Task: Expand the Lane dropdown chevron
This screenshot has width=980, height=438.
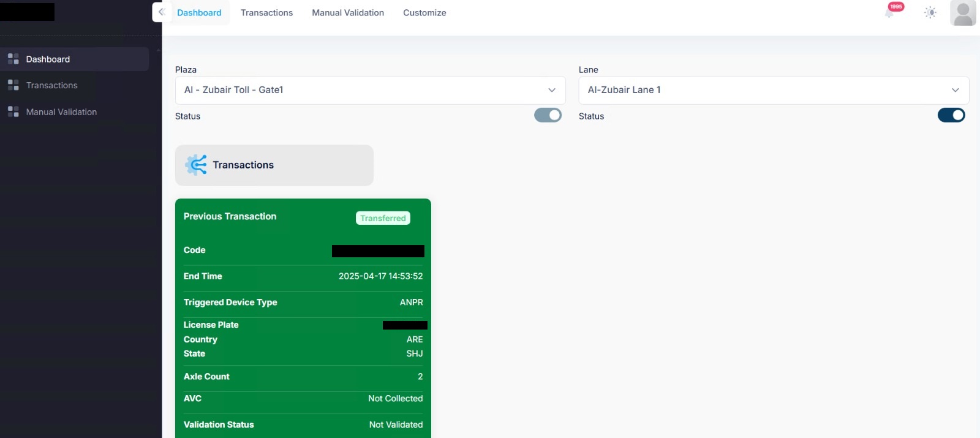Action: [955, 90]
